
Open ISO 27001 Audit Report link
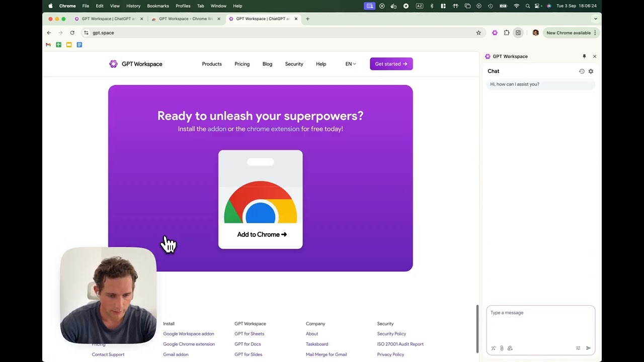(x=400, y=344)
